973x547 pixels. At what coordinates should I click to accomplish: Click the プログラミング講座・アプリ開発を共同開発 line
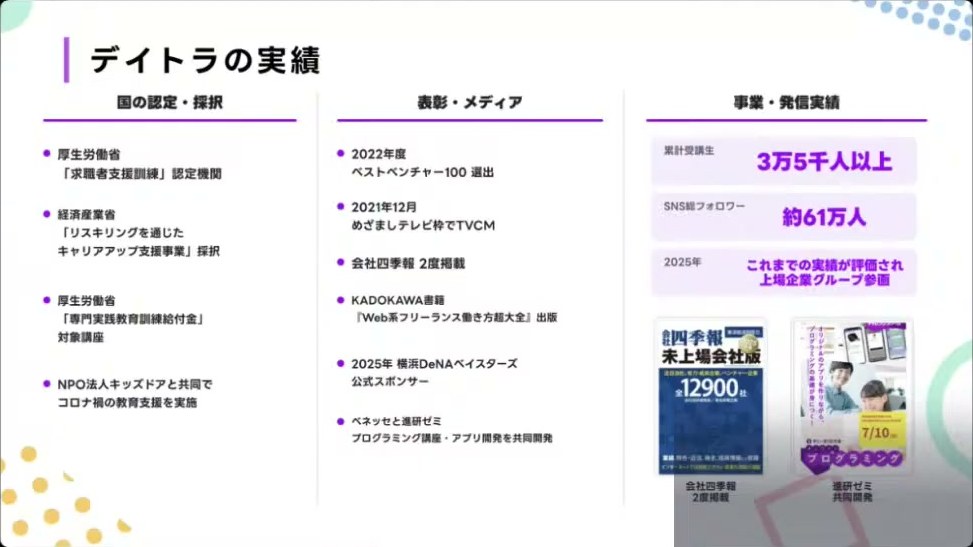tap(452, 438)
